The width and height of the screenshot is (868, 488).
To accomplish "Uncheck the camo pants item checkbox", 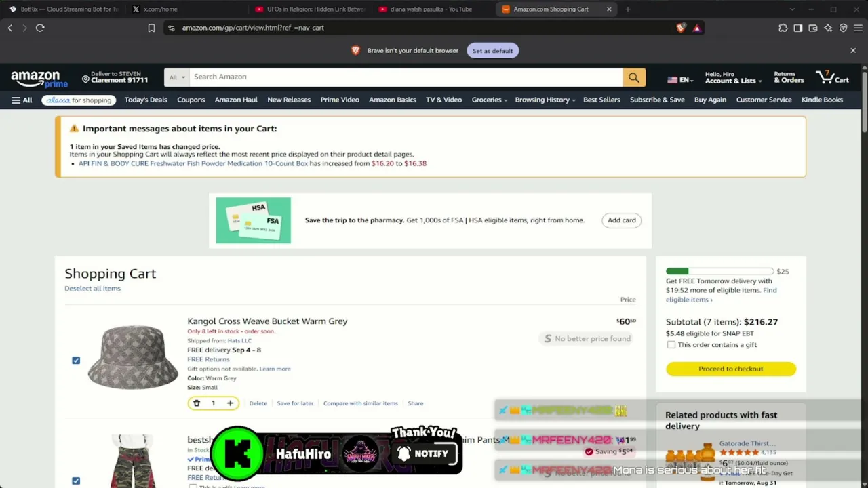I will tap(76, 481).
